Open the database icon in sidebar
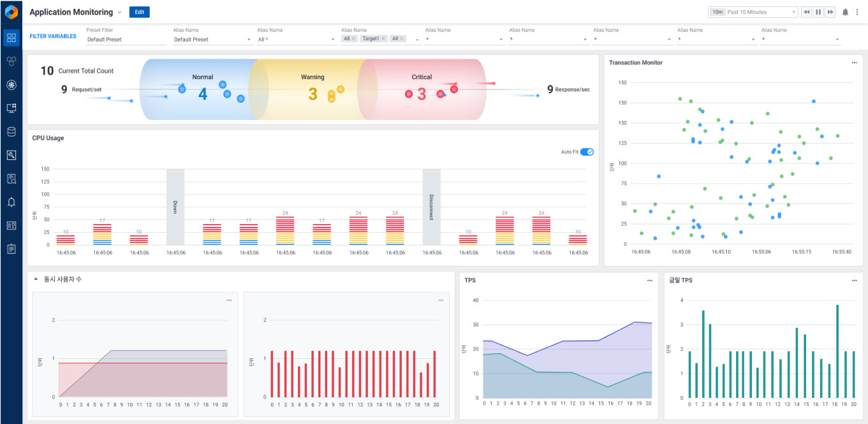The height and width of the screenshot is (424, 868). click(x=11, y=132)
